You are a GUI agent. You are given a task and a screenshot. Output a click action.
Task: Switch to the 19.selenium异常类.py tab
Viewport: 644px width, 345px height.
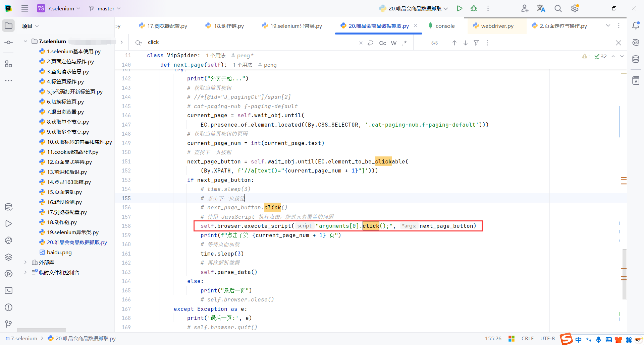tap(292, 26)
